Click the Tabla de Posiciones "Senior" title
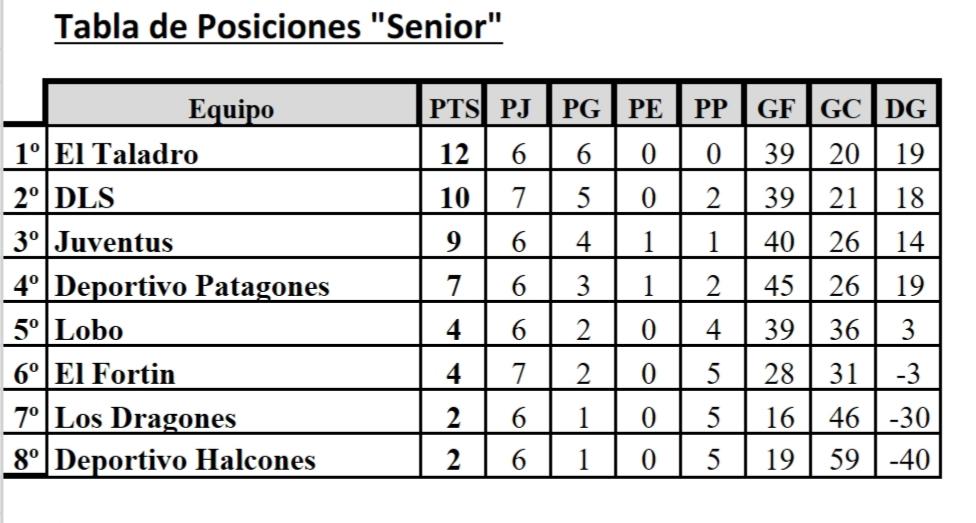 click(x=278, y=27)
